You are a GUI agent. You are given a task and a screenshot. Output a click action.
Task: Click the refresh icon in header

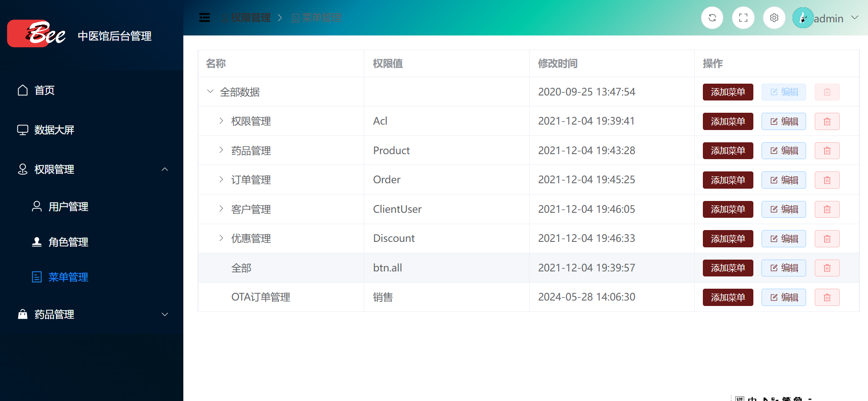tap(712, 18)
